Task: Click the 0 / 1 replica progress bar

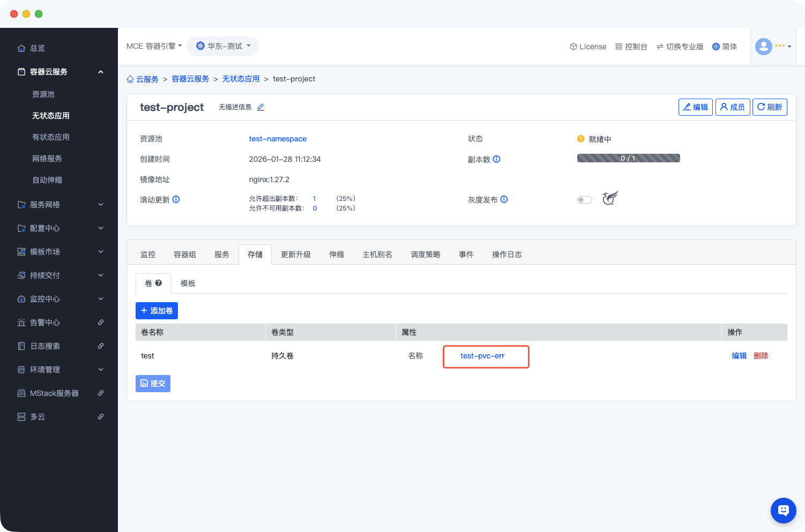Action: tap(628, 158)
